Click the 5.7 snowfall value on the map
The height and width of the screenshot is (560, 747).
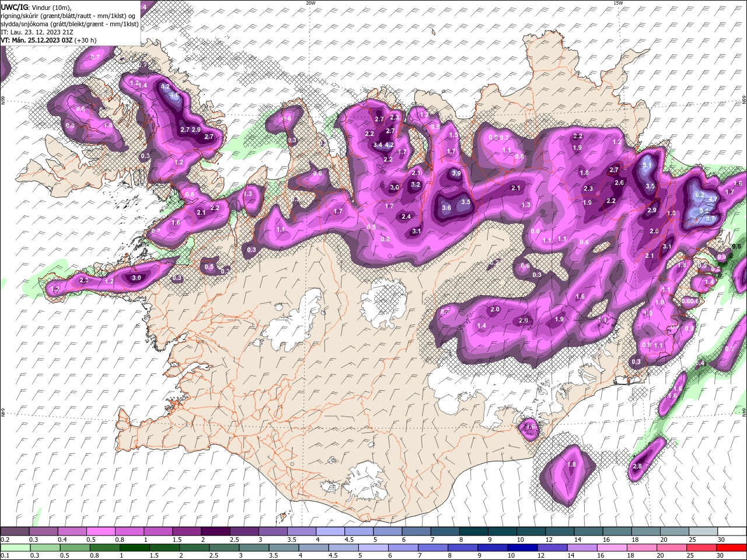[710, 218]
